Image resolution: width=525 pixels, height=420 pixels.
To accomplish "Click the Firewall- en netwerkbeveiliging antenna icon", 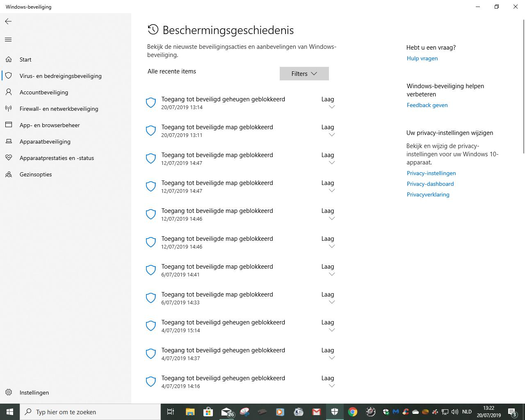I will coord(9,109).
